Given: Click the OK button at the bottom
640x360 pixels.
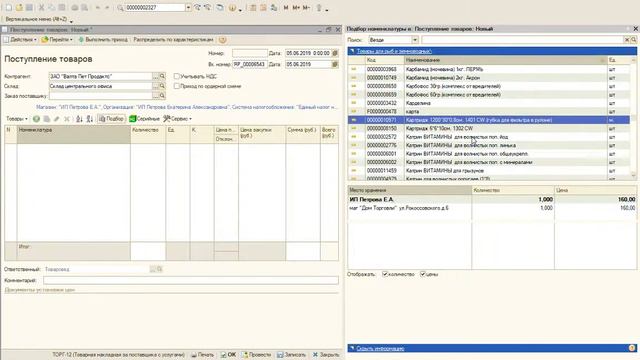Looking at the screenshot, I should (x=228, y=355).
